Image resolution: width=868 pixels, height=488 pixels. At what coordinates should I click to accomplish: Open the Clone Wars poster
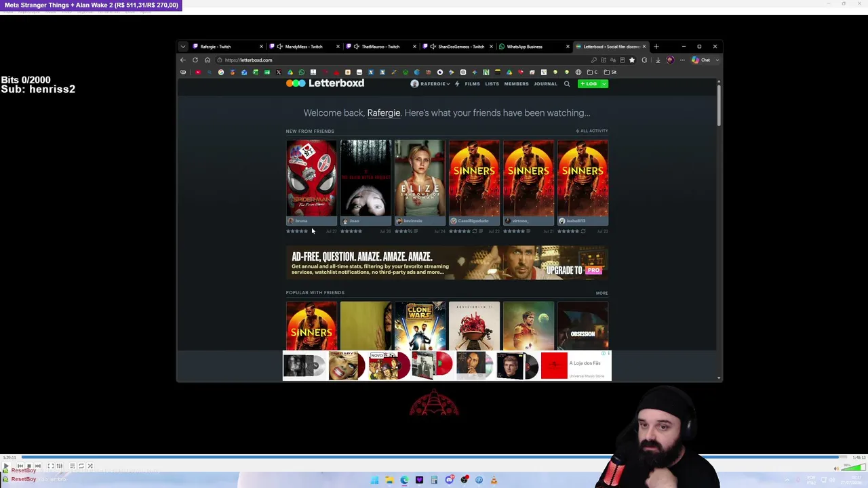[420, 326]
